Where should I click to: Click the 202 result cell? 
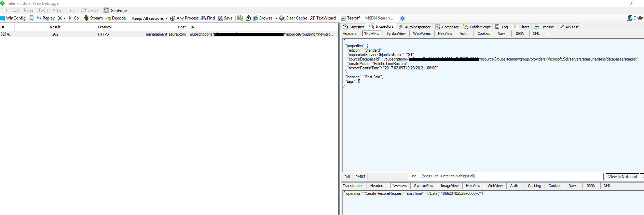55,34
